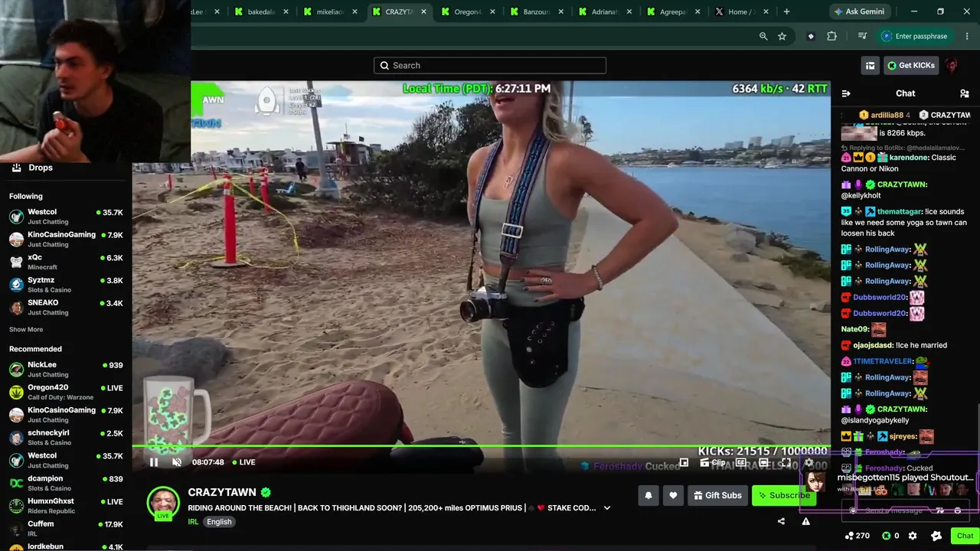The image size is (980, 551).
Task: Open Oregon420 recommended channel
Action: (x=66, y=393)
